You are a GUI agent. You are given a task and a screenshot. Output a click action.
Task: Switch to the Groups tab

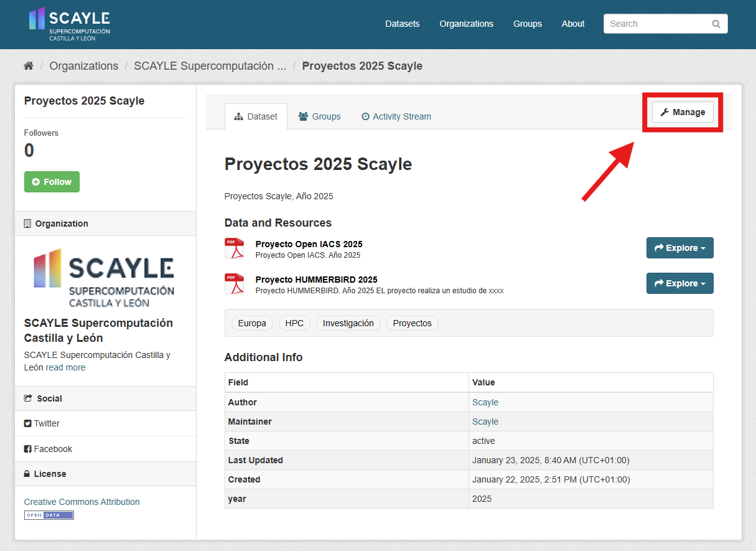(320, 116)
